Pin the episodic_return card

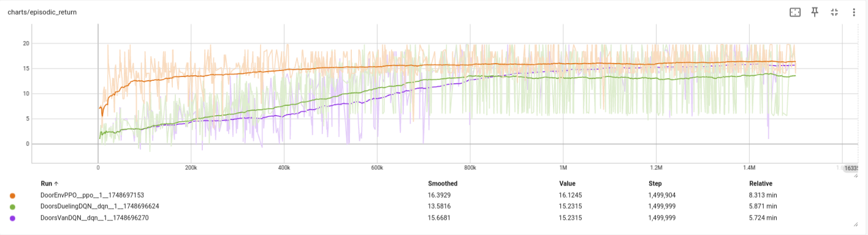[x=815, y=12]
